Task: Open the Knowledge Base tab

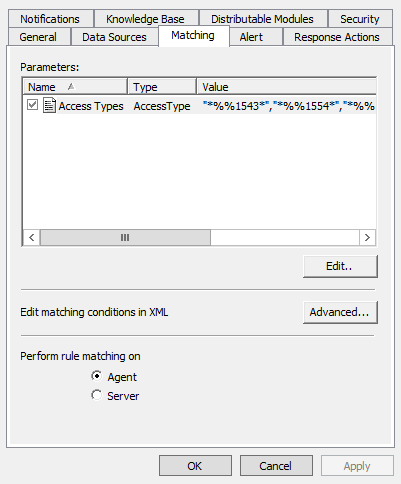Action: tap(146, 19)
